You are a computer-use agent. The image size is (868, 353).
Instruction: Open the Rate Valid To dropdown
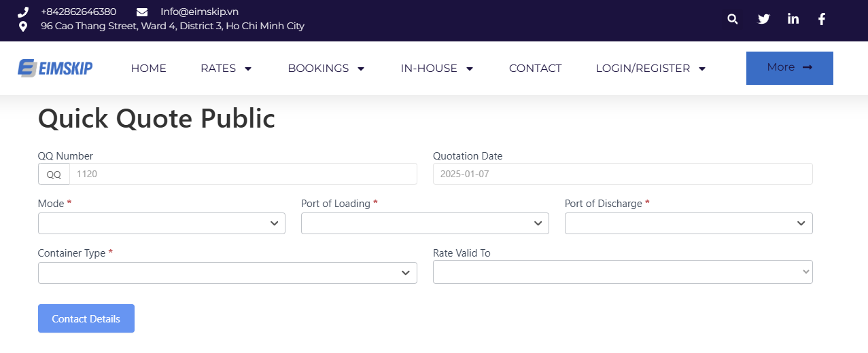pyautogui.click(x=623, y=273)
